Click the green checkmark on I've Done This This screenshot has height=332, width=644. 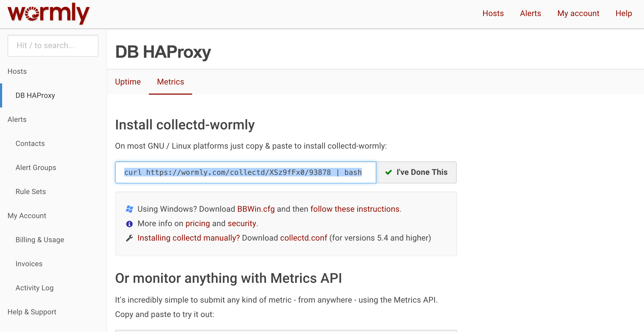(388, 172)
